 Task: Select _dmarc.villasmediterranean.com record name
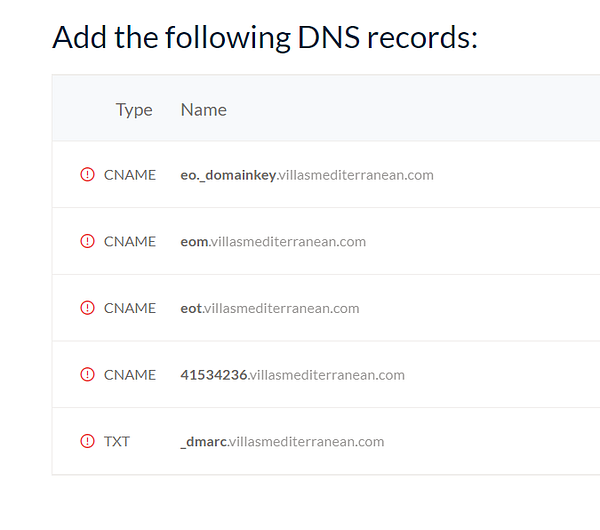pos(282,441)
